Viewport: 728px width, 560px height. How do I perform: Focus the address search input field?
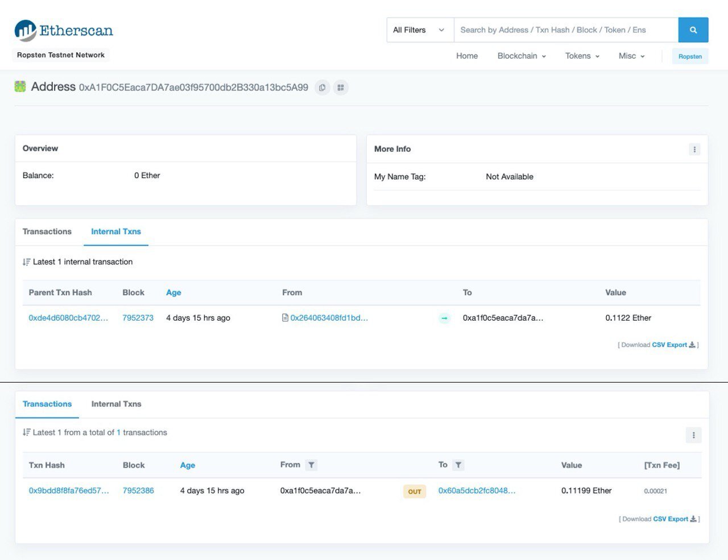coord(565,30)
